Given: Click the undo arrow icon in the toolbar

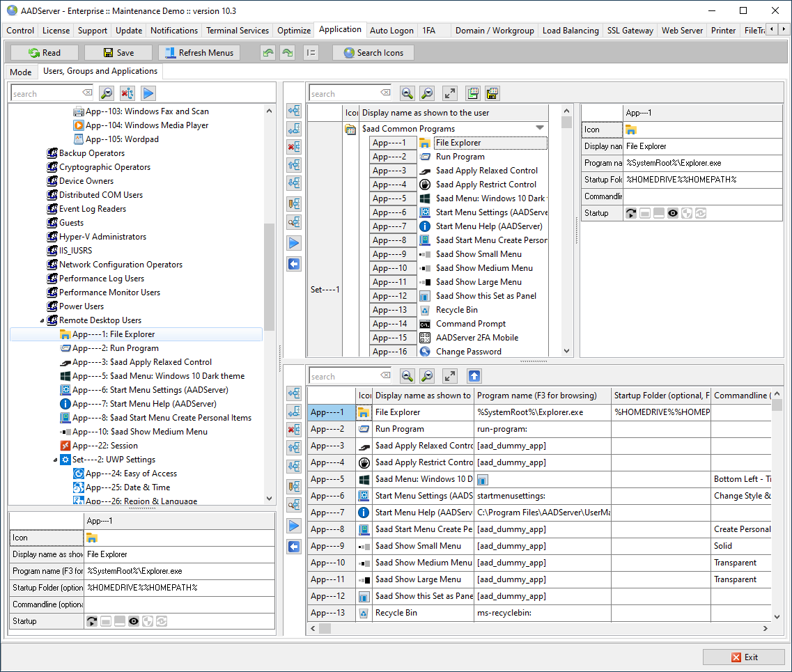Looking at the screenshot, I should click(268, 53).
